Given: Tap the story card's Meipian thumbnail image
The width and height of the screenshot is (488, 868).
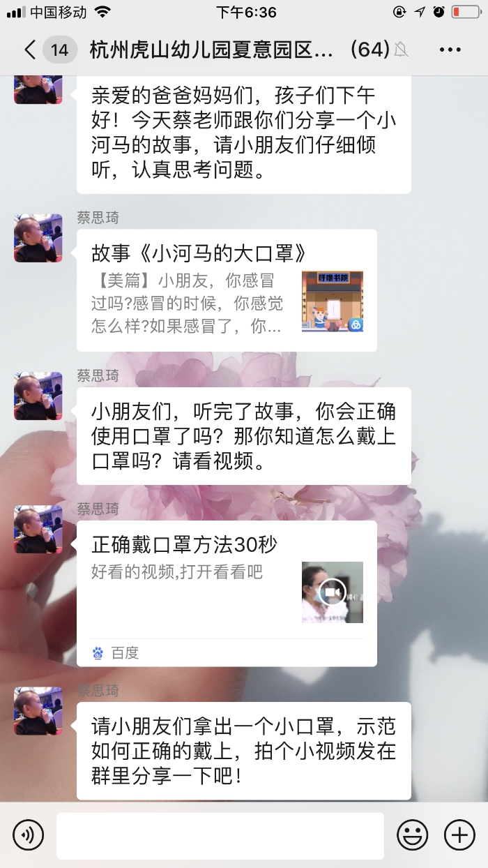Looking at the screenshot, I should (333, 301).
